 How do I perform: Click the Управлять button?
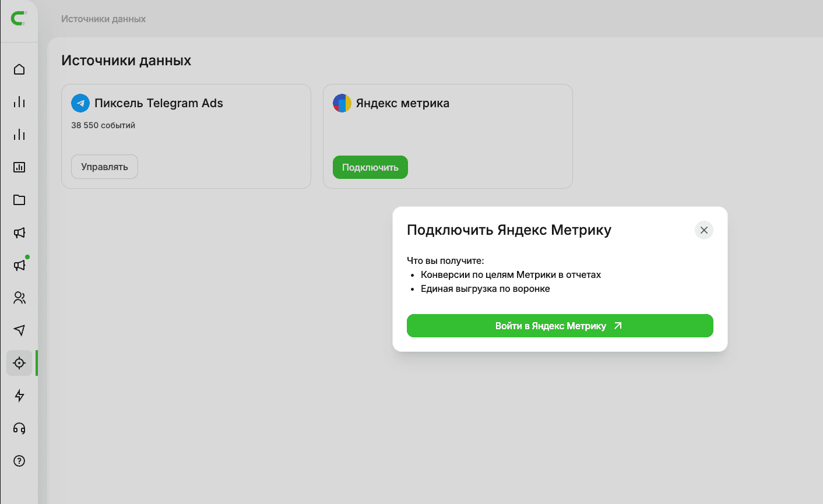[x=104, y=167]
